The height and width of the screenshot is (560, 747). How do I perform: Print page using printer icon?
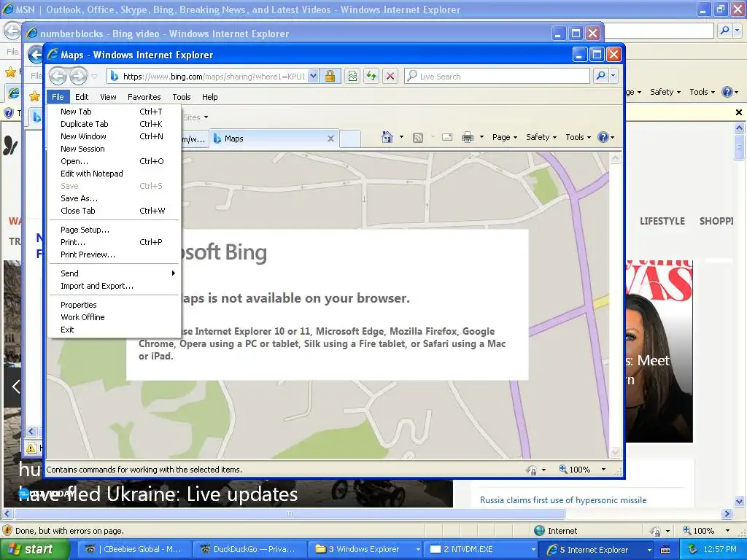tap(468, 137)
